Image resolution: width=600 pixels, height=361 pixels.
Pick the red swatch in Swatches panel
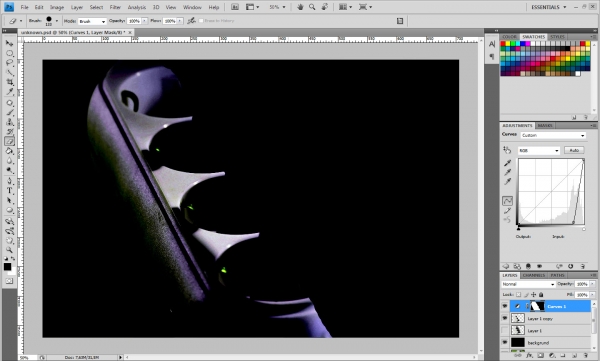pyautogui.click(x=503, y=44)
